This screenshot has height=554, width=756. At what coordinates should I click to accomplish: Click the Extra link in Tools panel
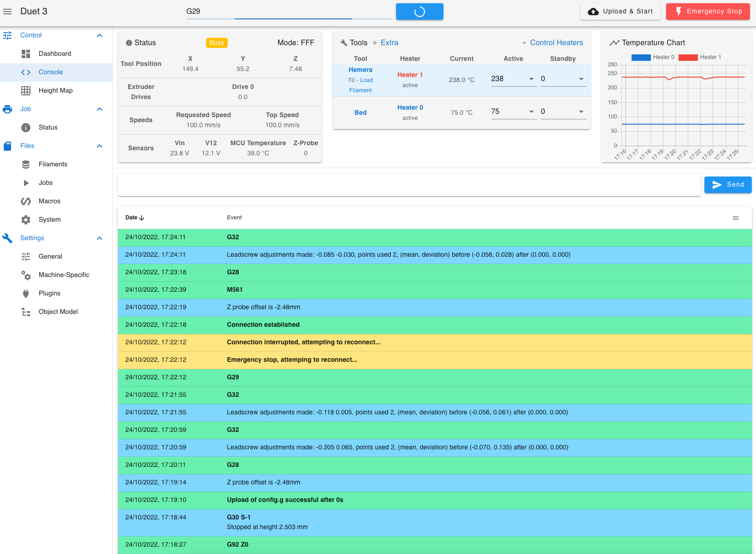point(385,42)
